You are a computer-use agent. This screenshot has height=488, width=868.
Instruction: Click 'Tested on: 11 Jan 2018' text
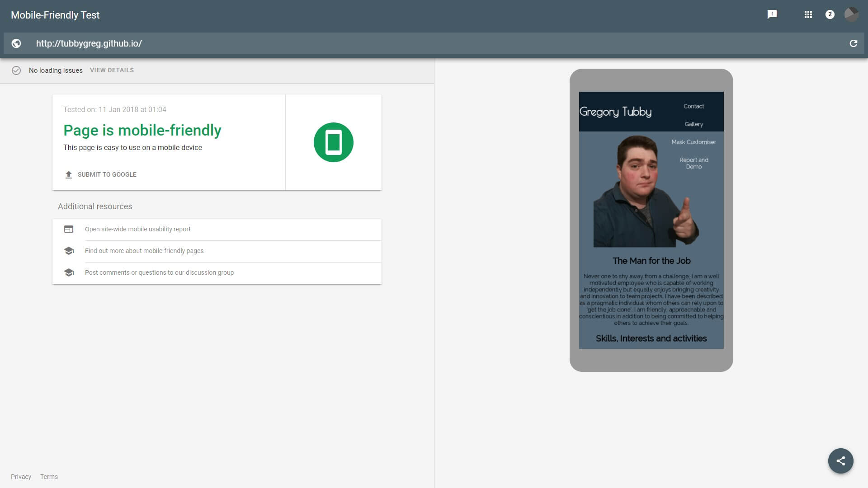click(x=115, y=109)
